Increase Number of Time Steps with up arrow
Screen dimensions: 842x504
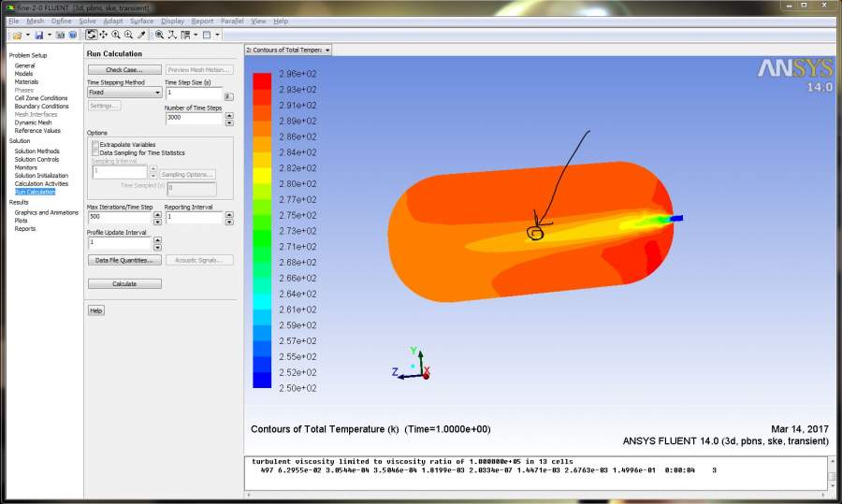click(x=229, y=115)
